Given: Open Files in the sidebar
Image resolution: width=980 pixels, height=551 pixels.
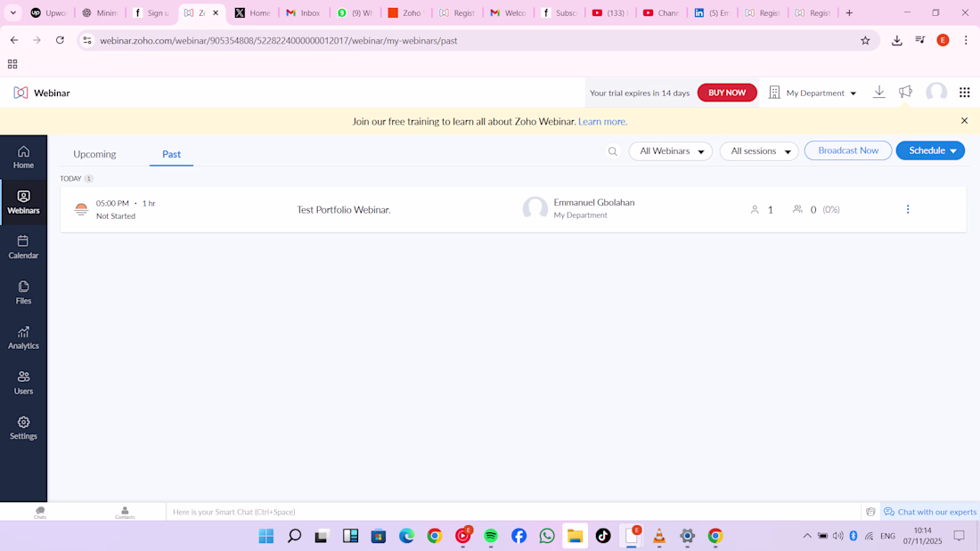Looking at the screenshot, I should [x=23, y=292].
